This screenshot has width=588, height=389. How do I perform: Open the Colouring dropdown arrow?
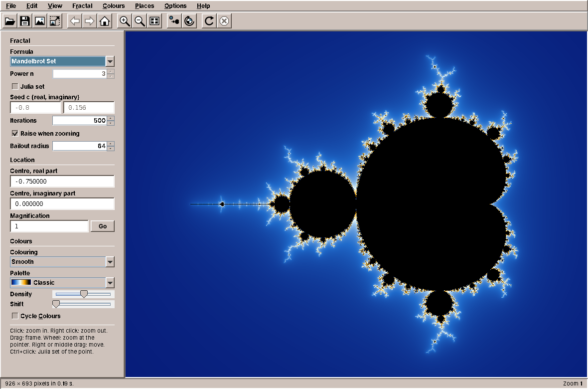pos(110,262)
